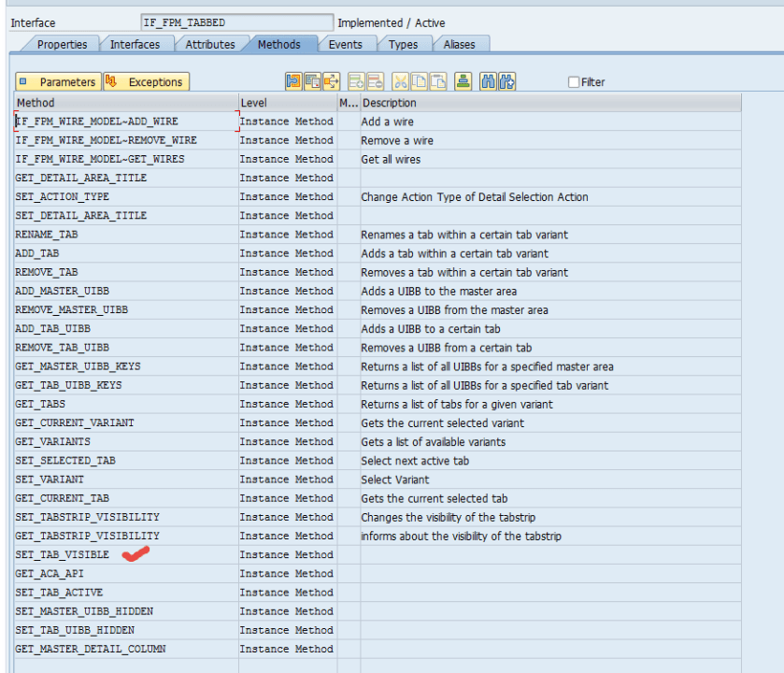This screenshot has width=784, height=673.
Task: Click the Delete Row icon
Action: [376, 81]
